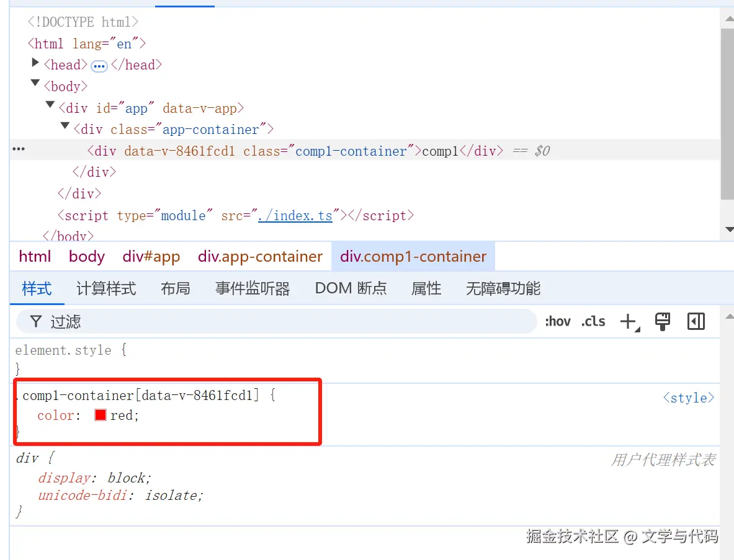Click the .comp1-container[data-v-8461fcd1] selector
734x560 pixels.
pyautogui.click(x=138, y=395)
